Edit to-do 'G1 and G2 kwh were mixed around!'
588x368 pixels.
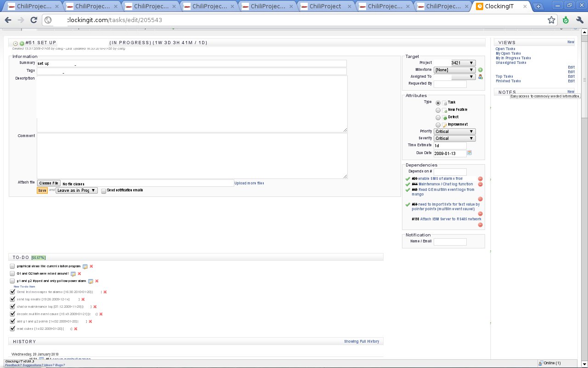(73, 274)
